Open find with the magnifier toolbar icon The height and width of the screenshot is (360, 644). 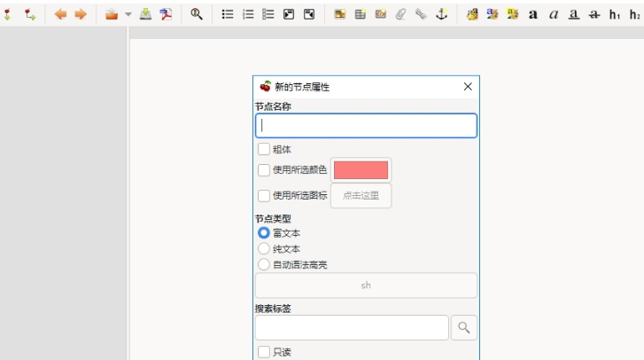tap(197, 14)
